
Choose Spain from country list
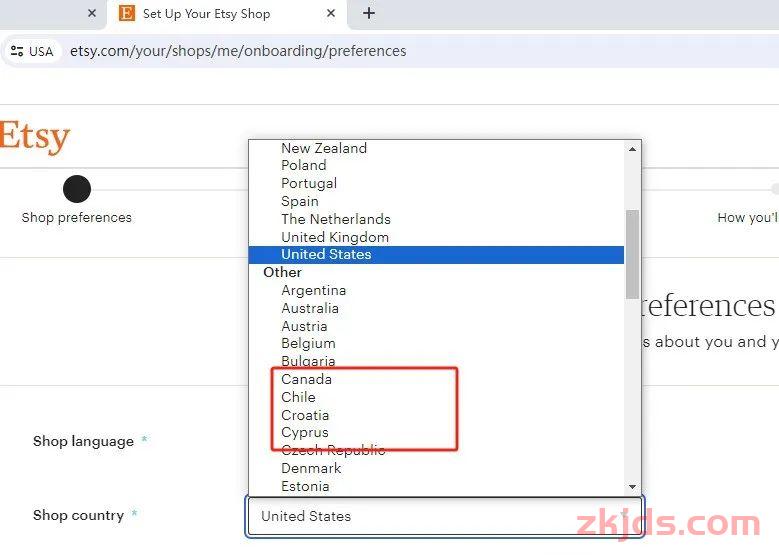point(436,201)
